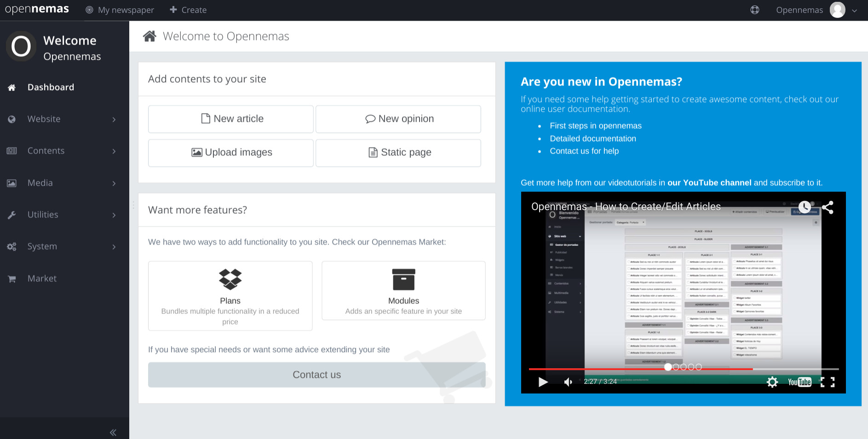Expand the Media submenu chevron

coord(114,183)
